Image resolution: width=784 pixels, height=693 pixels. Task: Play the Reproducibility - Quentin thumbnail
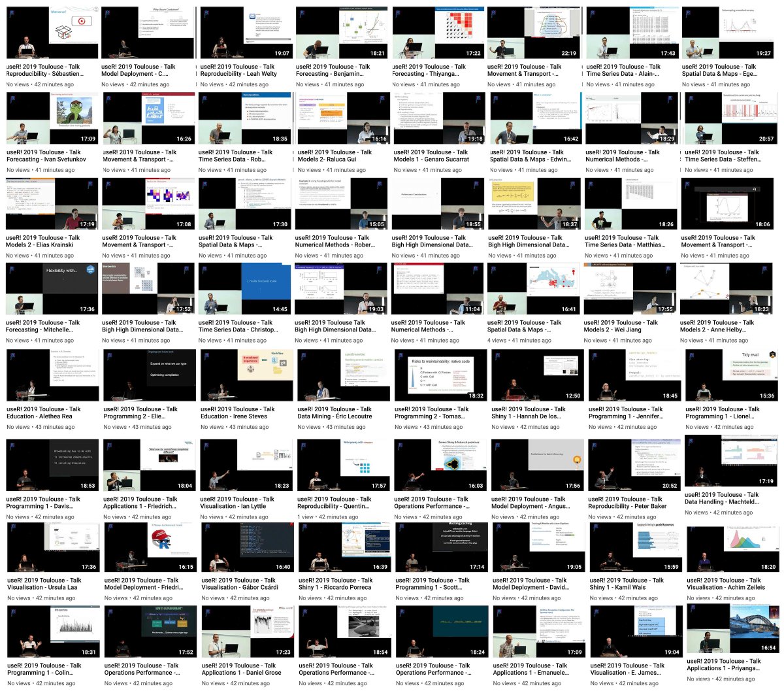pos(344,465)
